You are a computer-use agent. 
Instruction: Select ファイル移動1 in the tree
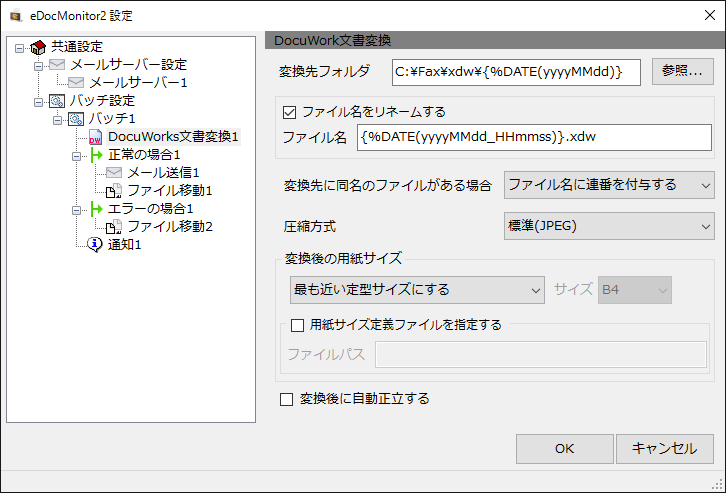pyautogui.click(x=169, y=190)
